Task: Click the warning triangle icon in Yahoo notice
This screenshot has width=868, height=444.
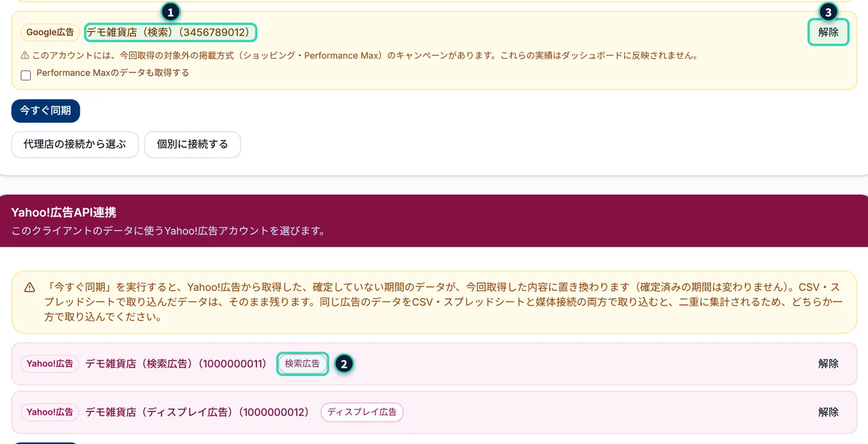Action: pyautogui.click(x=29, y=287)
